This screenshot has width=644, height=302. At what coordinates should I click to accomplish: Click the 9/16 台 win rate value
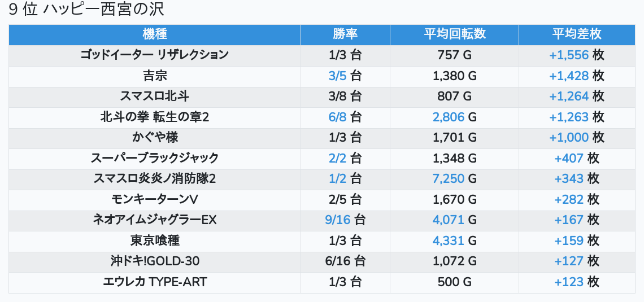345,220
